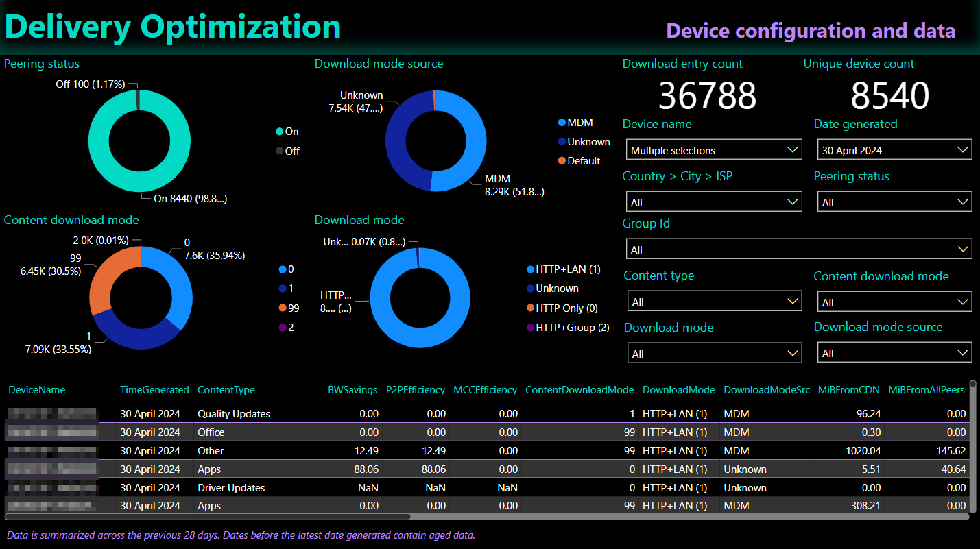Viewport: 980px width, 549px height.
Task: Open the Group Id dropdown
Action: click(798, 249)
